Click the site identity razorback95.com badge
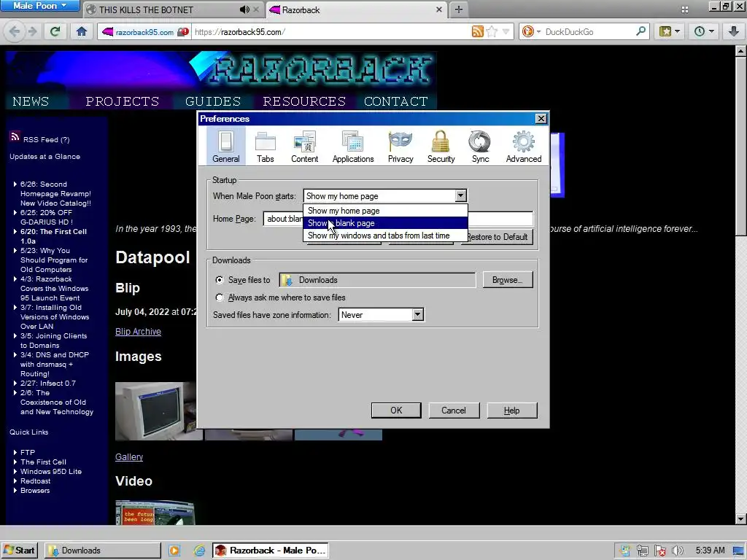Image resolution: width=747 pixels, height=560 pixels. coord(145,32)
